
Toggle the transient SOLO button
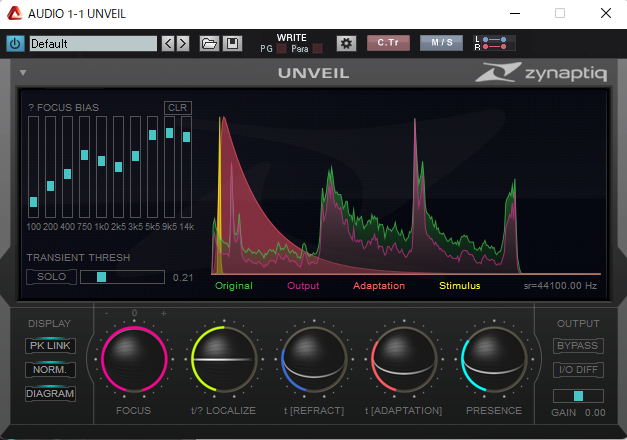pos(51,277)
